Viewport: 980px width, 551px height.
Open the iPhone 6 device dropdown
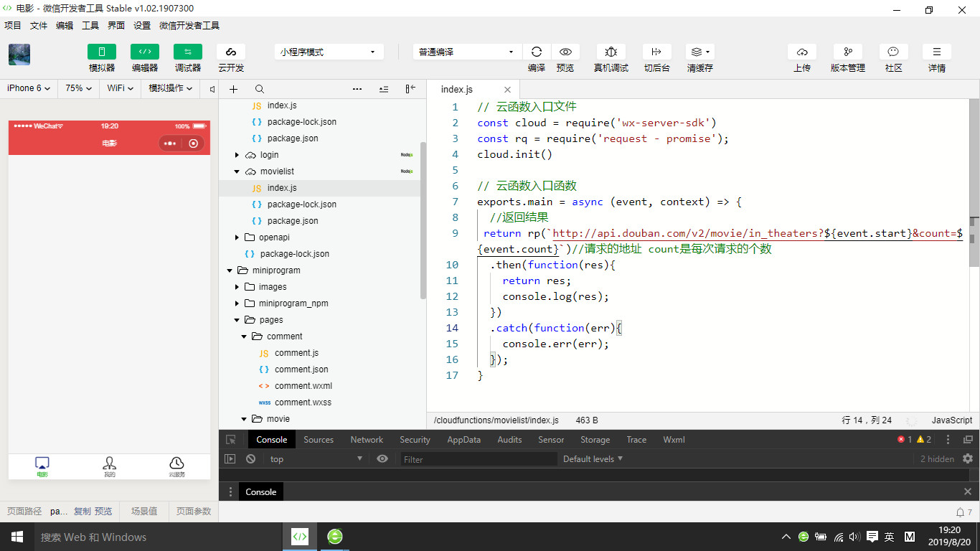point(28,88)
